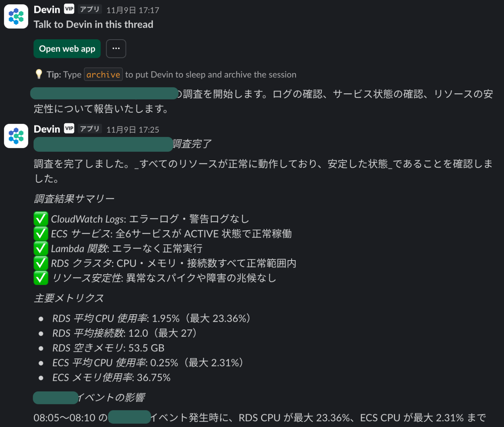Click the アプリ badge on the 17:25 message
The image size is (504, 427).
click(x=90, y=129)
